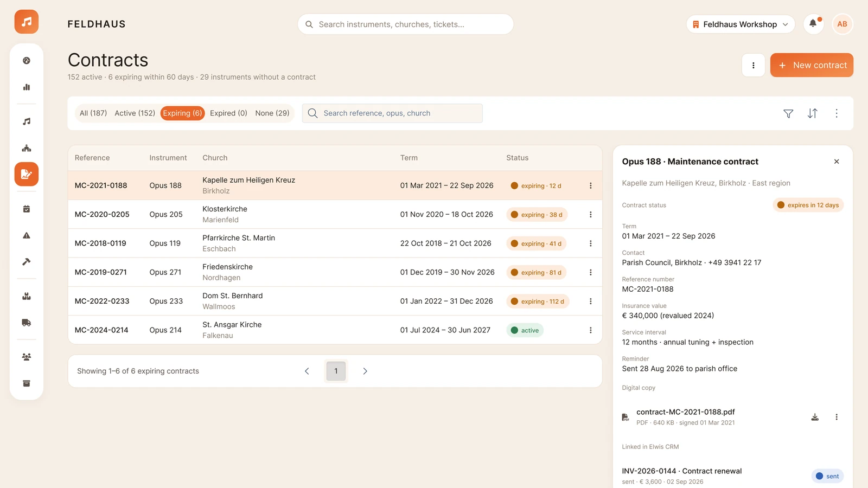Screen dimensions: 868x488
Task: Click the Feldhaus music note logo
Action: 27,22
